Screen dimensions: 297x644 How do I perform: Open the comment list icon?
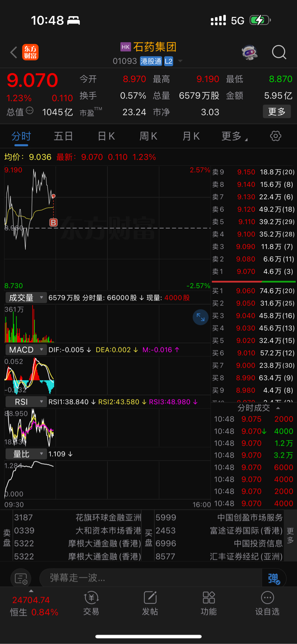click(21, 579)
